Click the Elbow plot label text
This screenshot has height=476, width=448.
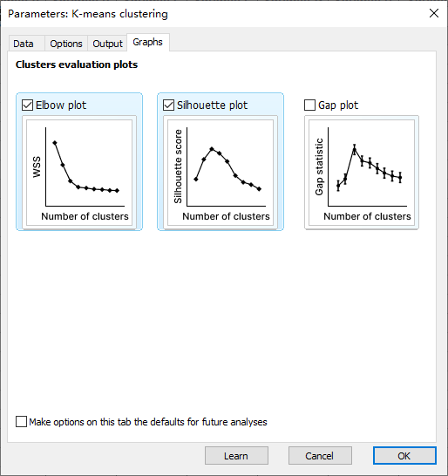[x=61, y=105]
